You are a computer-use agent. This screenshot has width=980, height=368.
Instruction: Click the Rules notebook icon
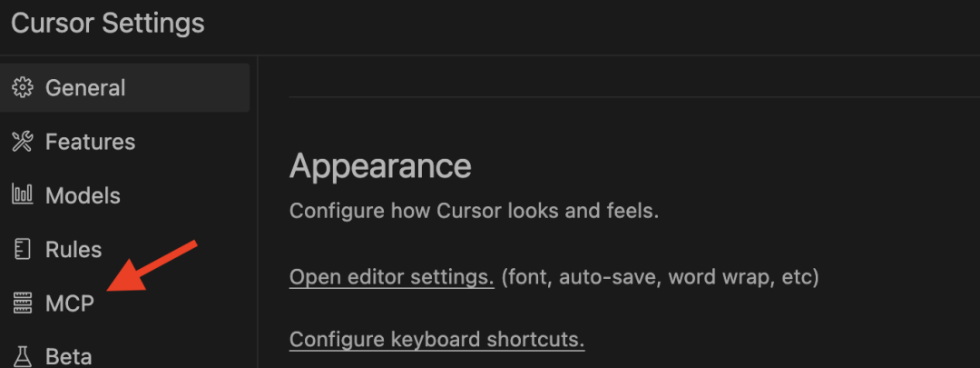pos(23,249)
